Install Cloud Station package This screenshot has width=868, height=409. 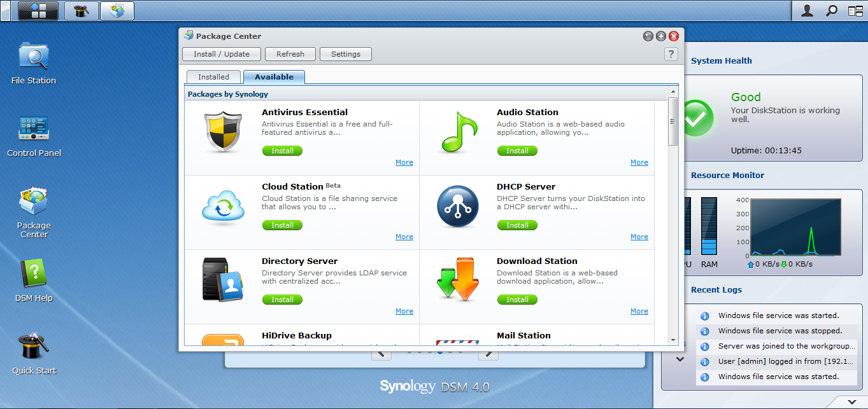pos(282,225)
